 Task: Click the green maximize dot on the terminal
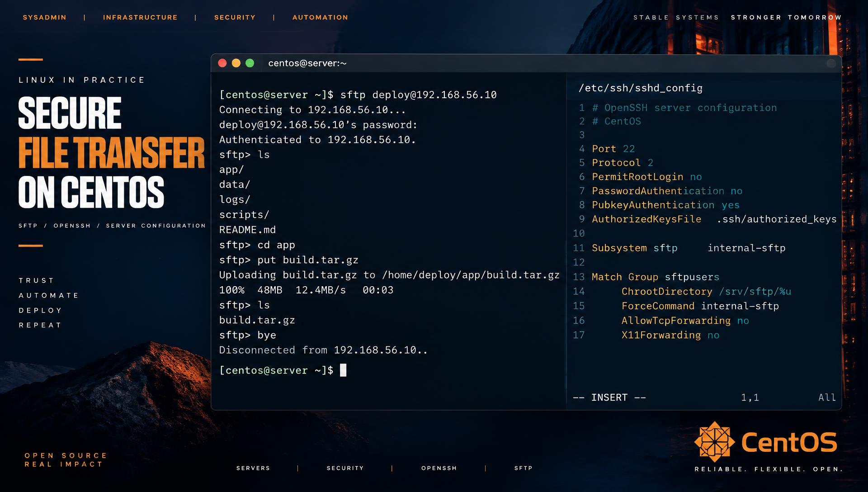click(250, 63)
